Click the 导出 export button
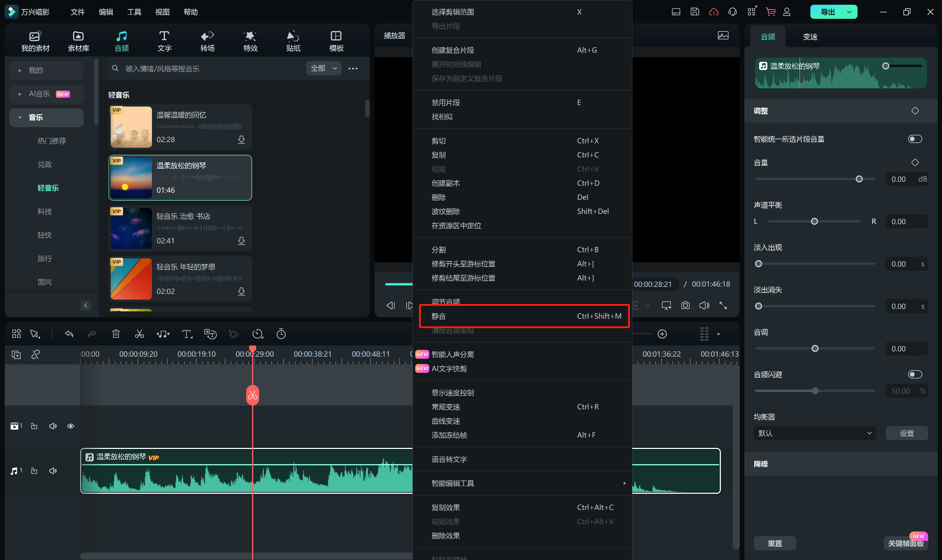 [x=827, y=12]
